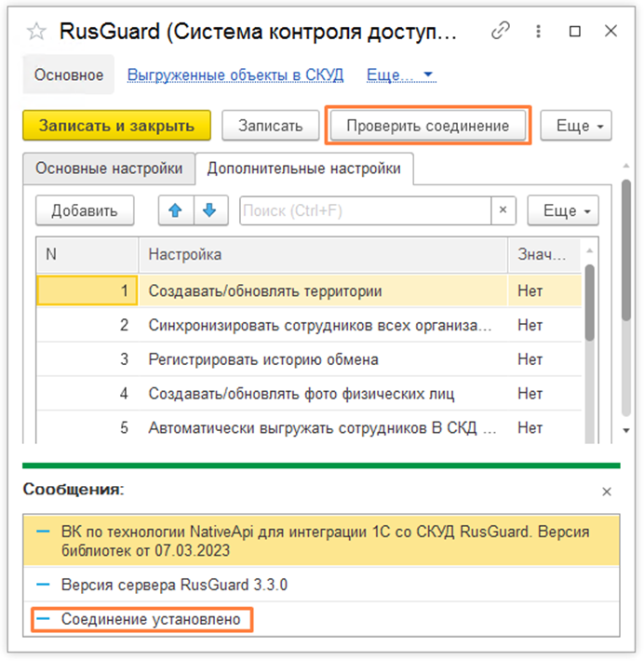Copy link with the chain icon
The image size is (644, 661).
click(500, 32)
